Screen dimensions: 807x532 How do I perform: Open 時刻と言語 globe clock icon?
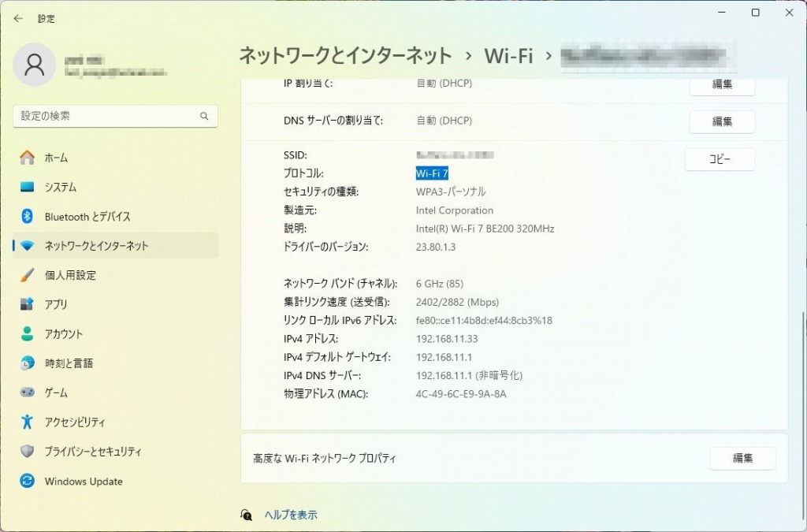coord(28,363)
